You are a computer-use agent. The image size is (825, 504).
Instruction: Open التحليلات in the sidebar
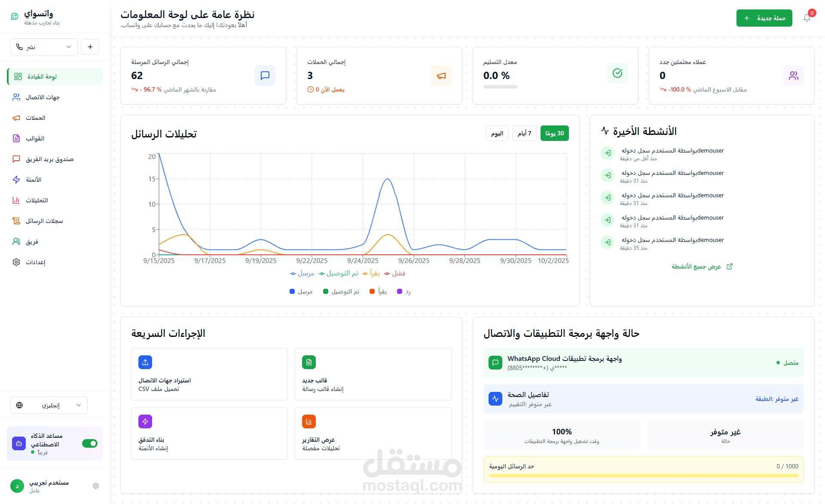pos(55,200)
